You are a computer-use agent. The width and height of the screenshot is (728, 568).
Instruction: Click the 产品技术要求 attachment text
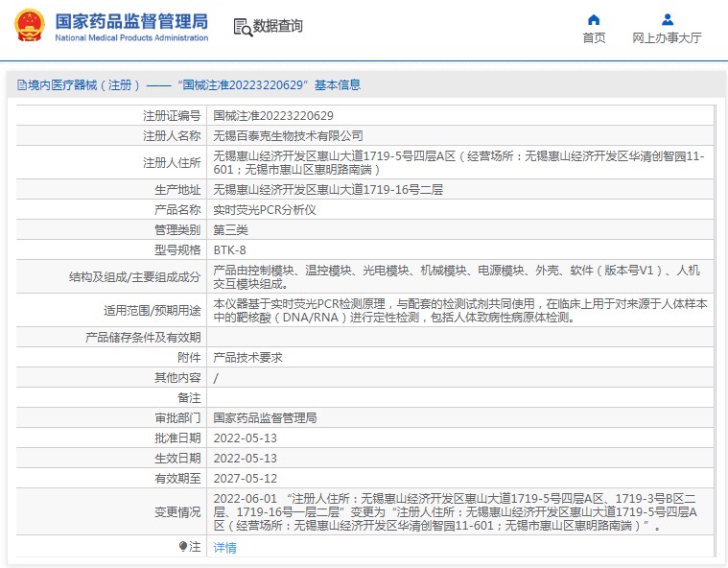tap(247, 357)
